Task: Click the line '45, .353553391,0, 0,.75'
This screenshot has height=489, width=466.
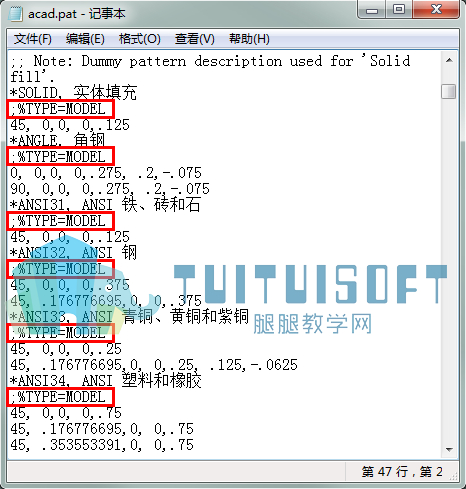Action: click(x=102, y=445)
